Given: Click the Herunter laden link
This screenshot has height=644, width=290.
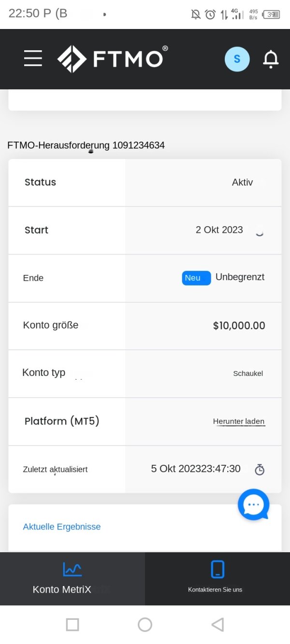Looking at the screenshot, I should tap(239, 421).
